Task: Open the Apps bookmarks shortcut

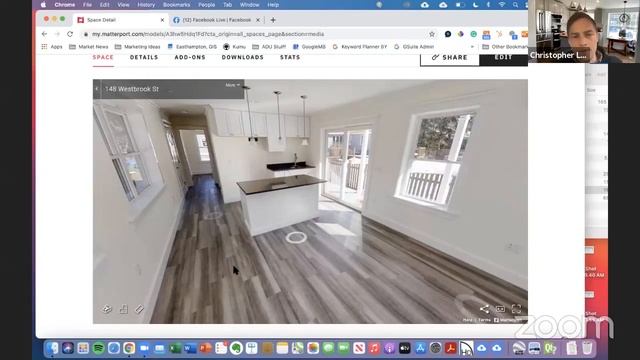Action: pos(52,47)
